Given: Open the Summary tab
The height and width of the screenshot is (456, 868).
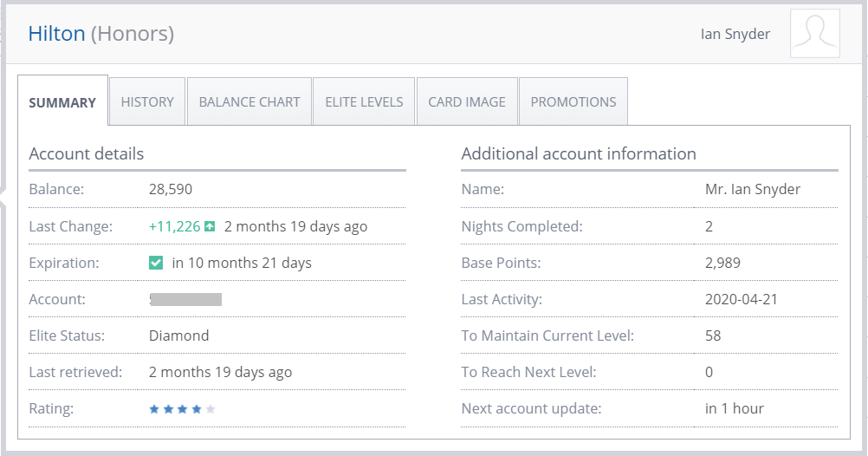Looking at the screenshot, I should click(x=62, y=101).
